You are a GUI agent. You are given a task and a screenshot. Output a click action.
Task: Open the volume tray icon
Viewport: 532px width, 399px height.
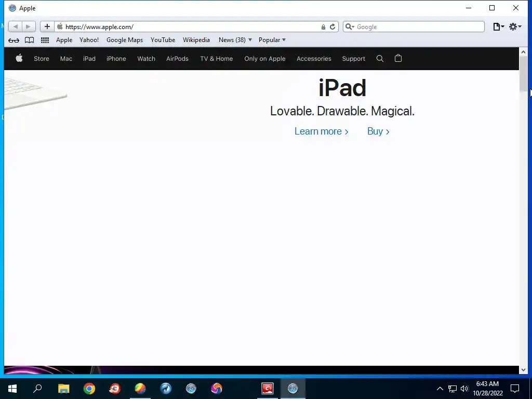(464, 389)
